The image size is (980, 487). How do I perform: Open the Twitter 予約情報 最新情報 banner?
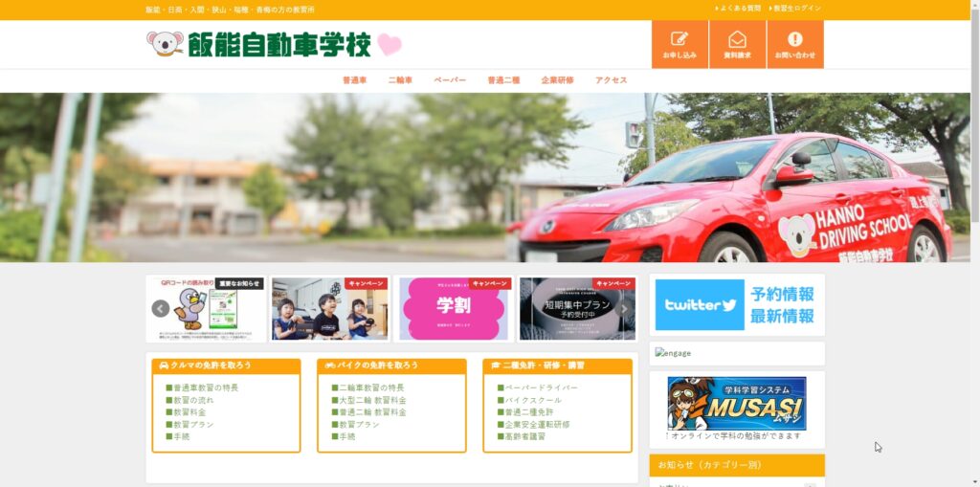(x=737, y=304)
